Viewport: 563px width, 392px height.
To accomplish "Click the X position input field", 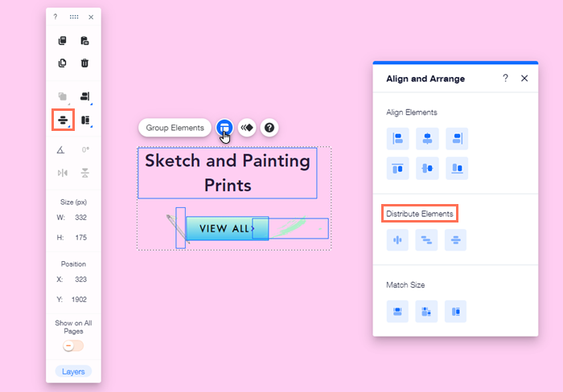I will [80, 280].
